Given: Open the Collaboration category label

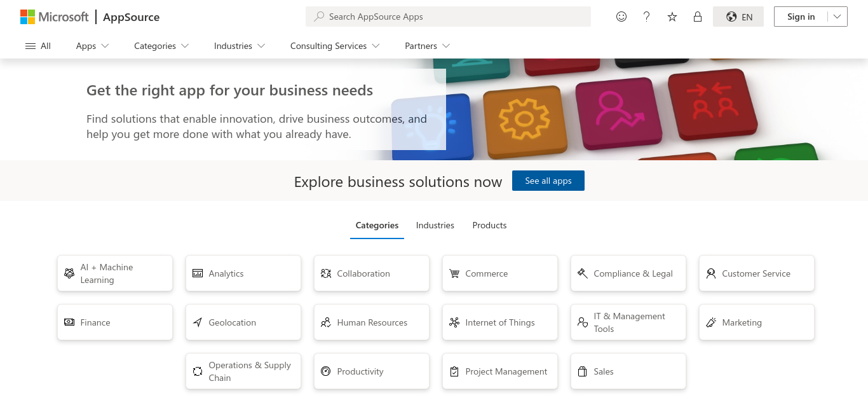Looking at the screenshot, I should [x=363, y=273].
